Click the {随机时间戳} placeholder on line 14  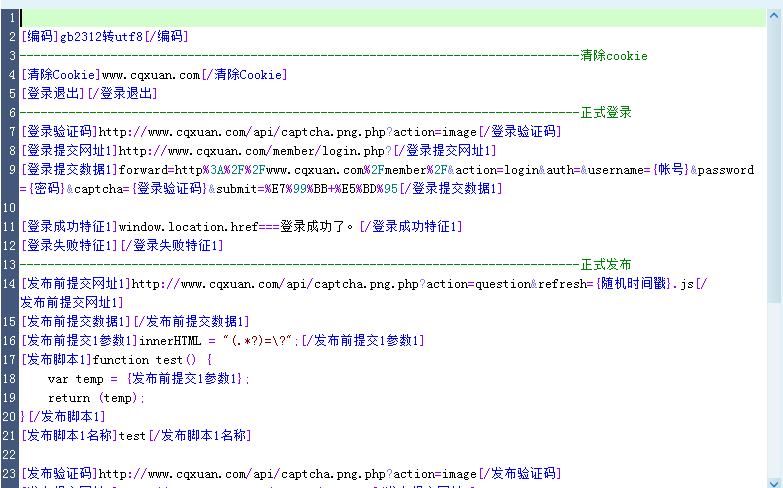point(631,284)
